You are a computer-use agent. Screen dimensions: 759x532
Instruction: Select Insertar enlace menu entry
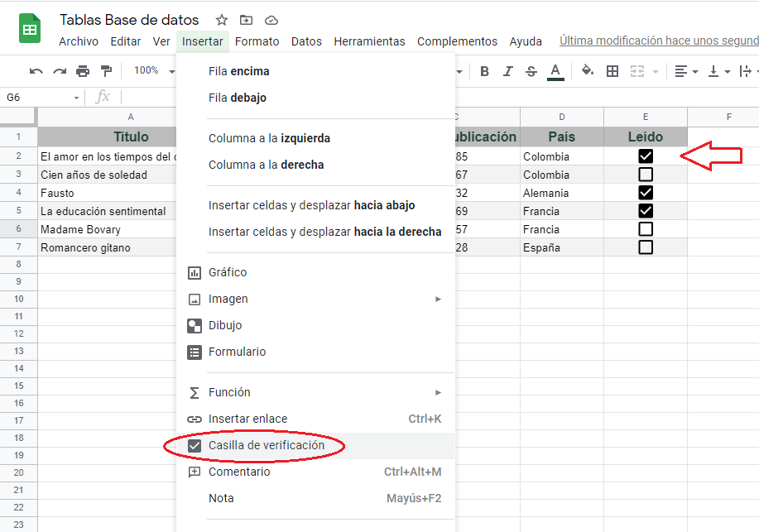pyautogui.click(x=248, y=419)
